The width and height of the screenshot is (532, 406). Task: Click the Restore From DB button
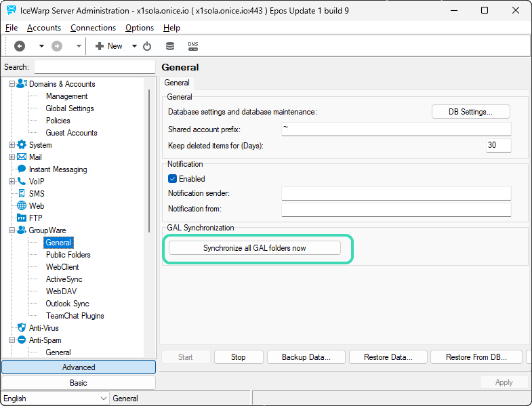point(476,357)
